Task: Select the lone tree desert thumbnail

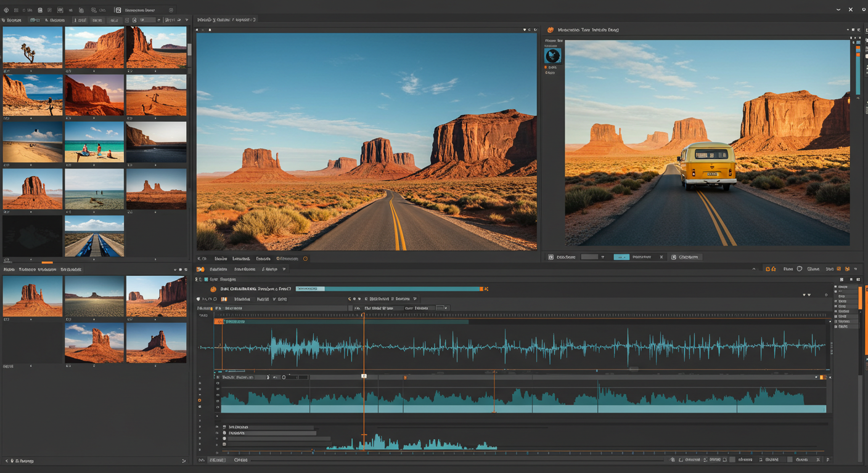Action: [33, 47]
